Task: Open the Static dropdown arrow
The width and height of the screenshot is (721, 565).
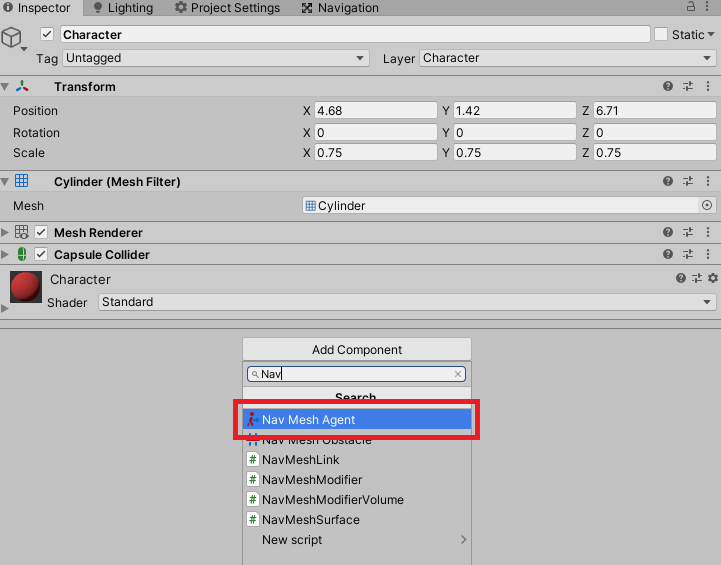Action: click(x=711, y=34)
